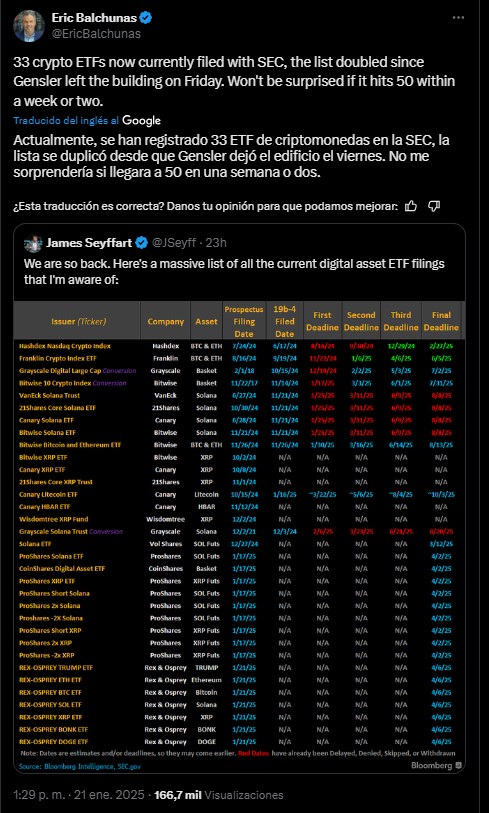Image resolution: width=489 pixels, height=813 pixels.
Task: Click the thumbs up translation feedback icon
Action: click(411, 206)
